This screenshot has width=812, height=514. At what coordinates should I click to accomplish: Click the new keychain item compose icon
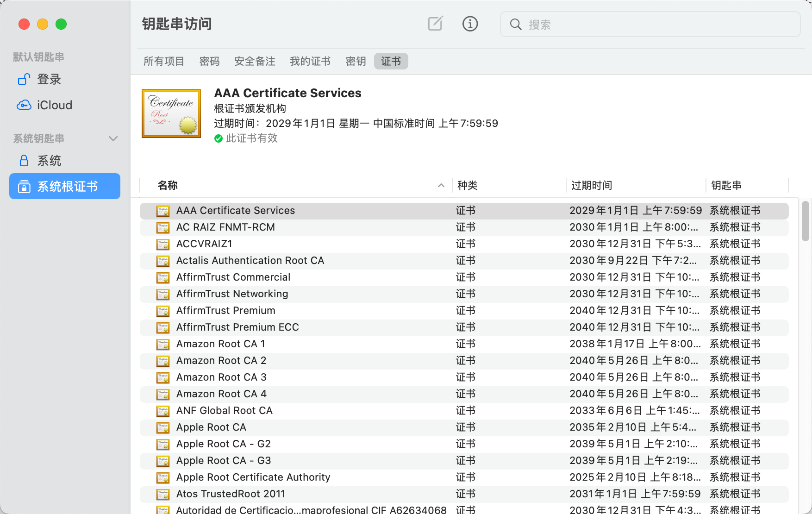point(435,24)
